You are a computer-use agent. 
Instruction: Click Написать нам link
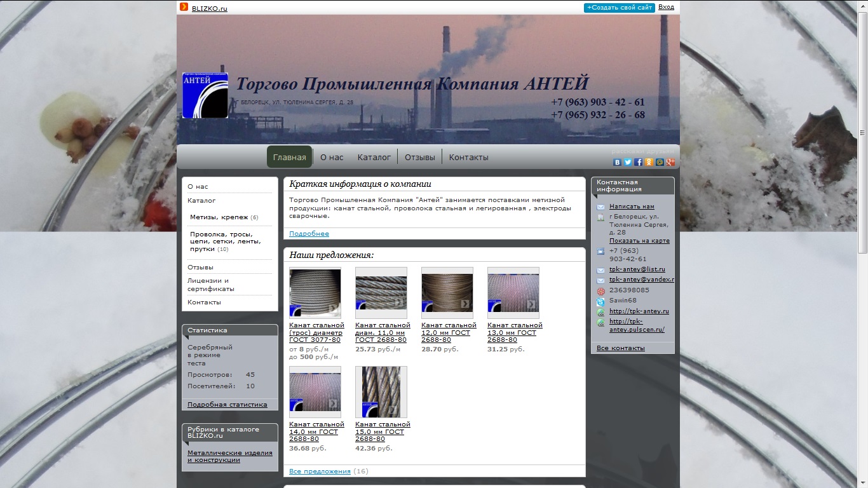tap(632, 207)
